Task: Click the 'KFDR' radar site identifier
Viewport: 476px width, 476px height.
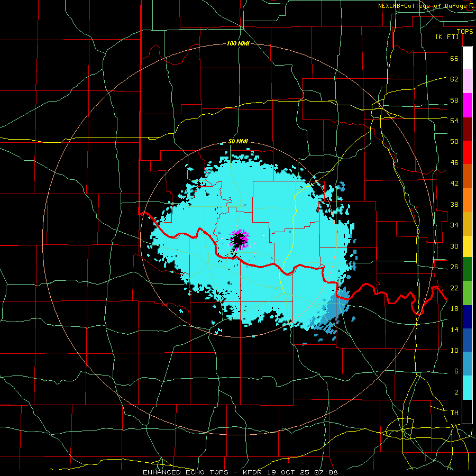Action: coord(253,472)
